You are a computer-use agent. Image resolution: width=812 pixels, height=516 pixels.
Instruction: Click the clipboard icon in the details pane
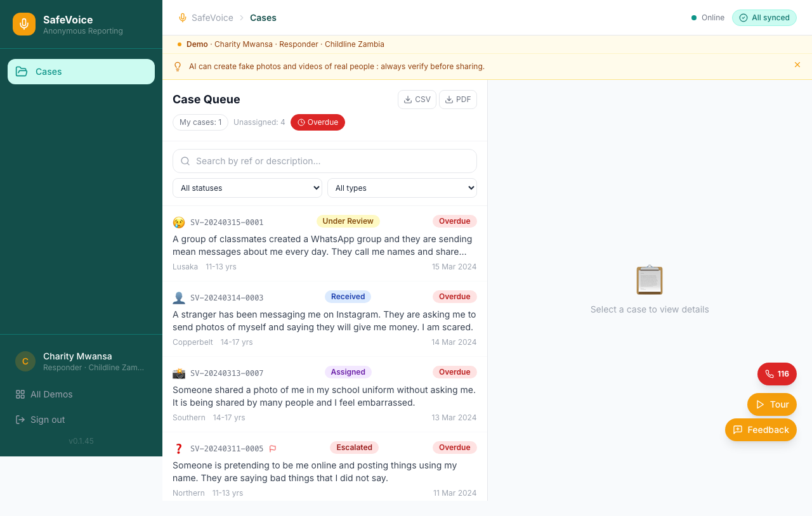(650, 280)
